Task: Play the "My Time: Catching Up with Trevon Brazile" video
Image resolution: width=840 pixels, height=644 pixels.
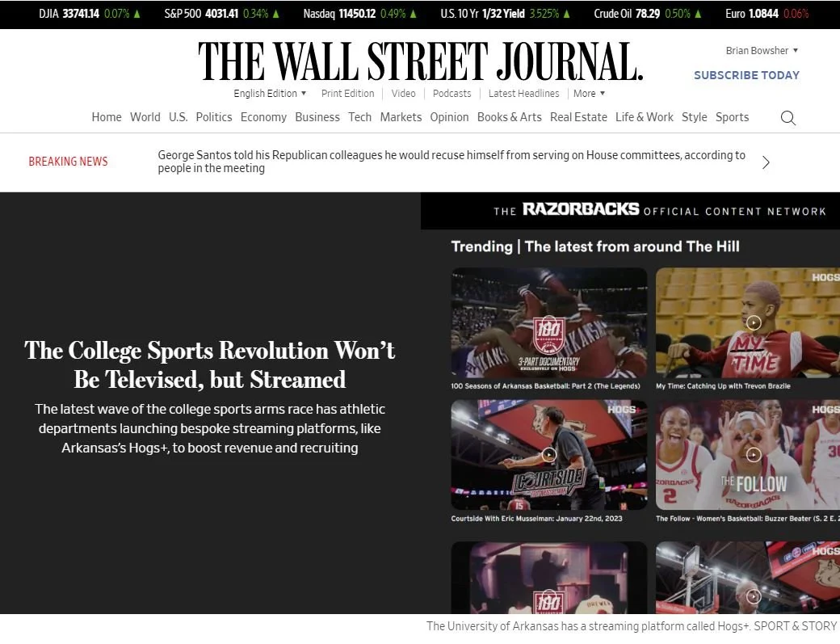Action: 754,322
